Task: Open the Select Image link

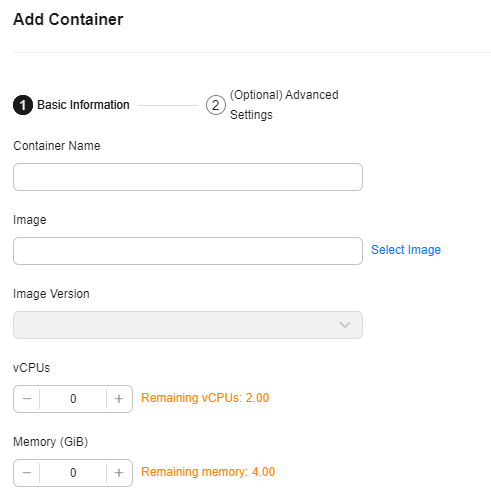Action: [406, 250]
